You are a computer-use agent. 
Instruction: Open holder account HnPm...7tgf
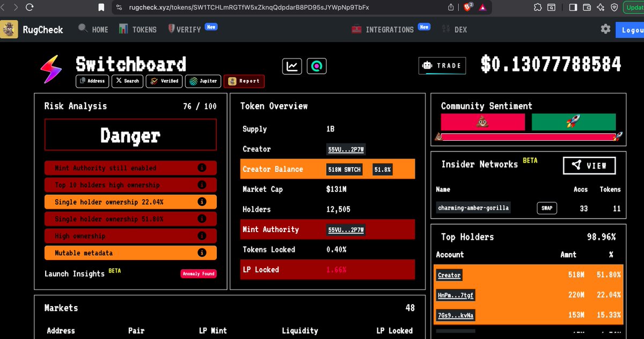point(455,295)
